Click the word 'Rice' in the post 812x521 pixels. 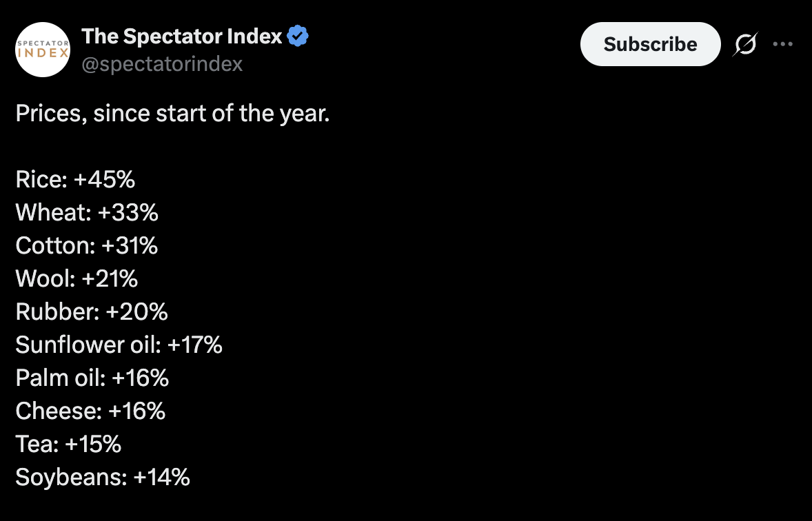(x=39, y=179)
